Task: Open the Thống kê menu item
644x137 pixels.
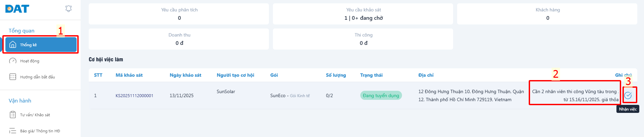Action: 28,45
